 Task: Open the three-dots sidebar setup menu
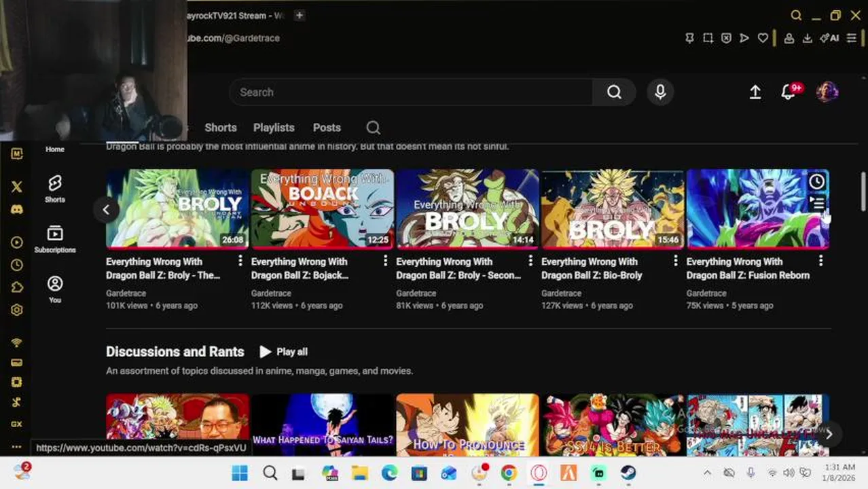(17, 447)
